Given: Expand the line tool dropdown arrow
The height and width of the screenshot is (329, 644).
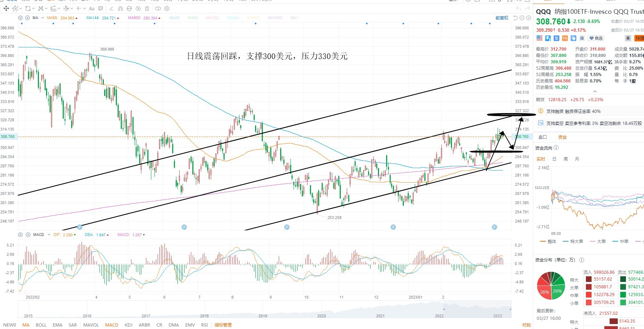Looking at the screenshot, I should 21,8.
